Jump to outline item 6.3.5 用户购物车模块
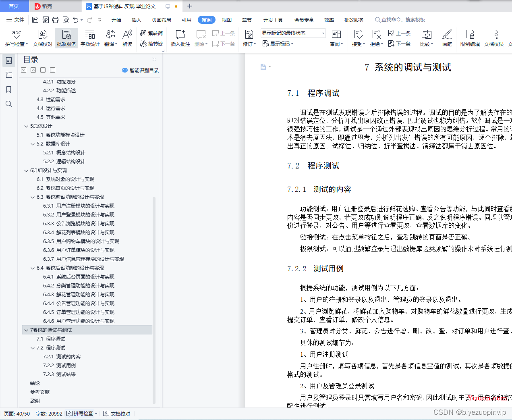The height and width of the screenshot is (420, 512). (81, 241)
